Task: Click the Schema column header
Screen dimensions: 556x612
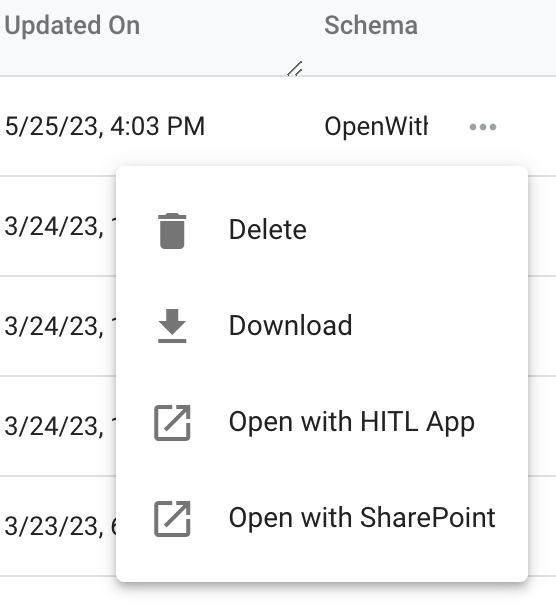Action: pos(371,25)
